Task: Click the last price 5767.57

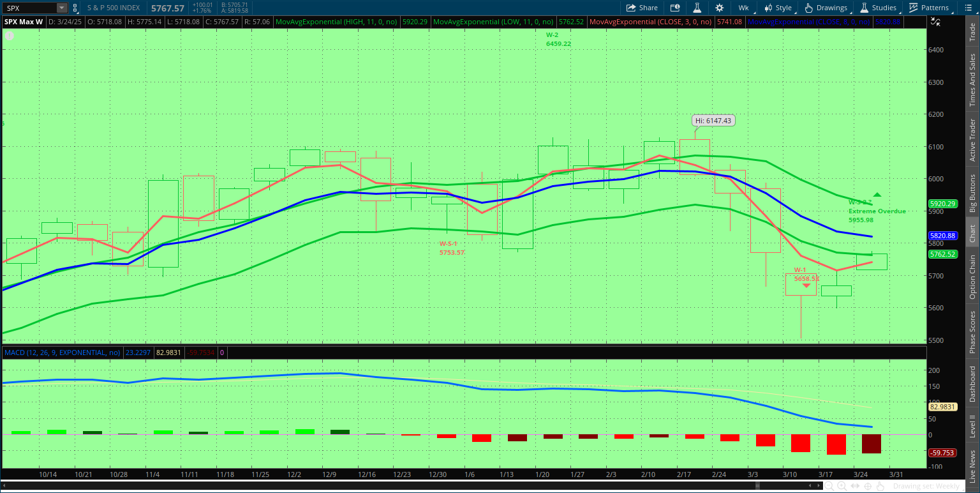Action: 168,8
